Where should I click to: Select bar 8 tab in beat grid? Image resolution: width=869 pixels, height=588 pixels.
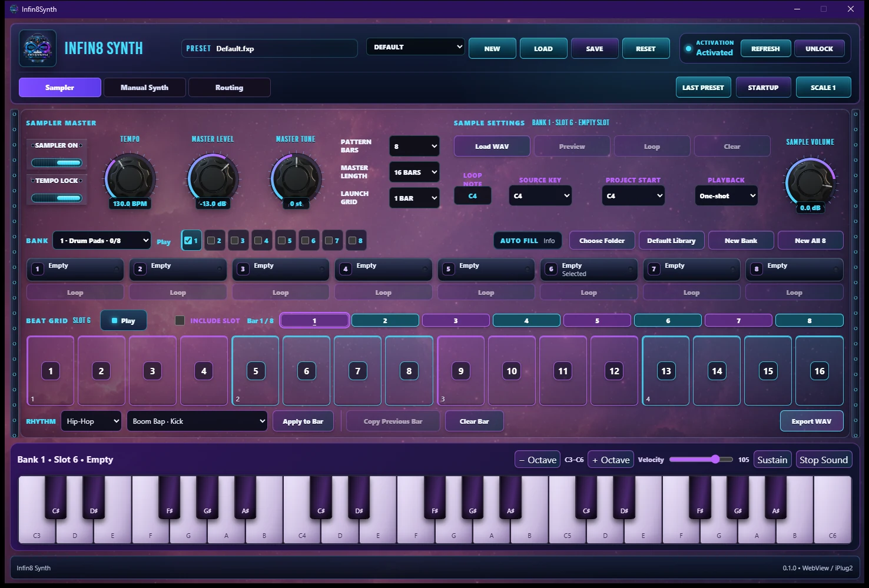(x=810, y=320)
